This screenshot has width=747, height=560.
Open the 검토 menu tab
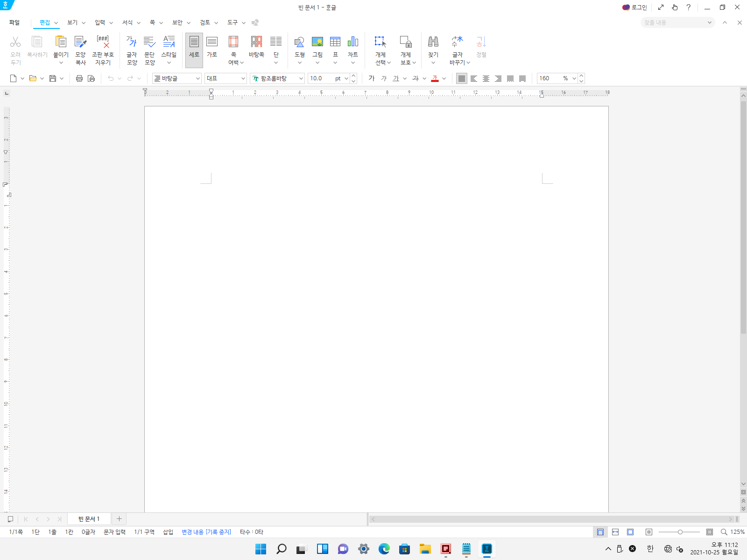coord(205,22)
